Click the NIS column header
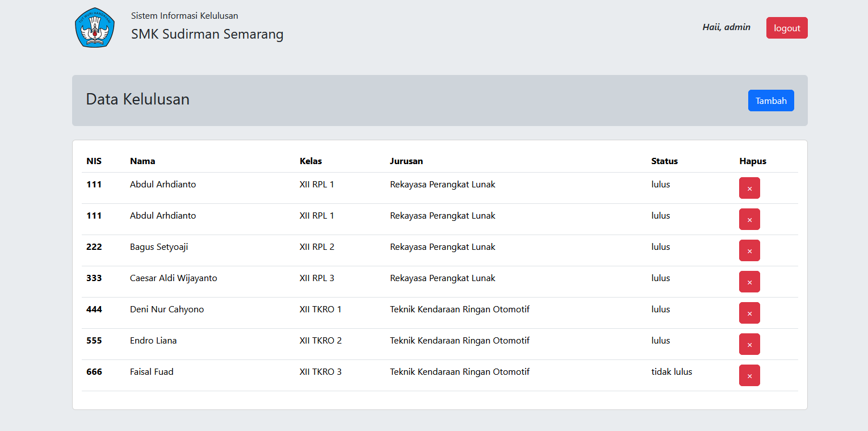 [94, 161]
